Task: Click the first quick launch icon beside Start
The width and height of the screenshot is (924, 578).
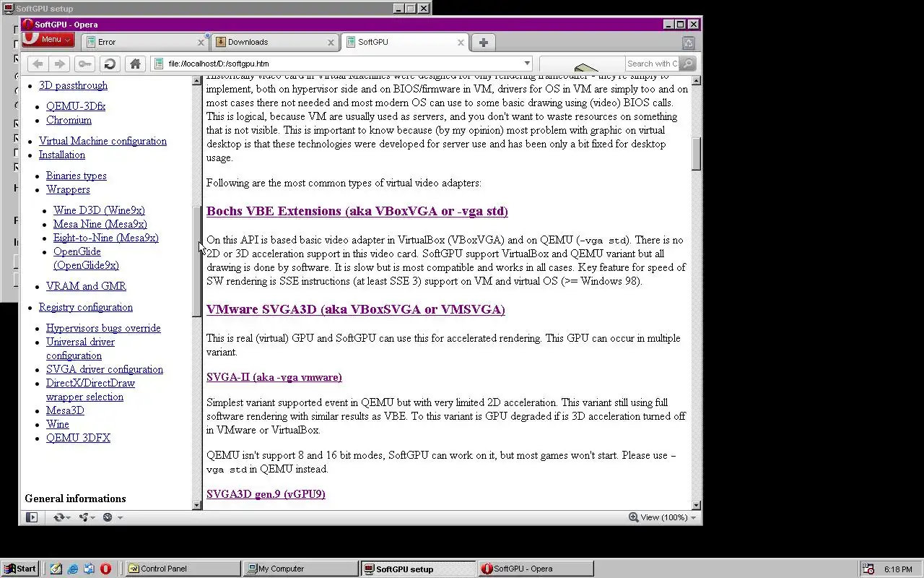Action: [56, 569]
